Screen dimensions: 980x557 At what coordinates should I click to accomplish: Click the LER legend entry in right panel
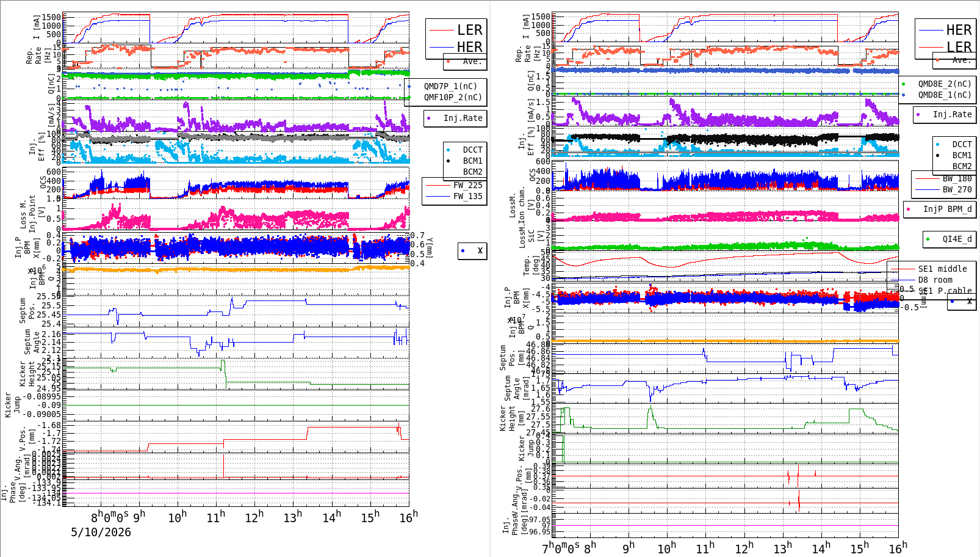click(x=959, y=47)
